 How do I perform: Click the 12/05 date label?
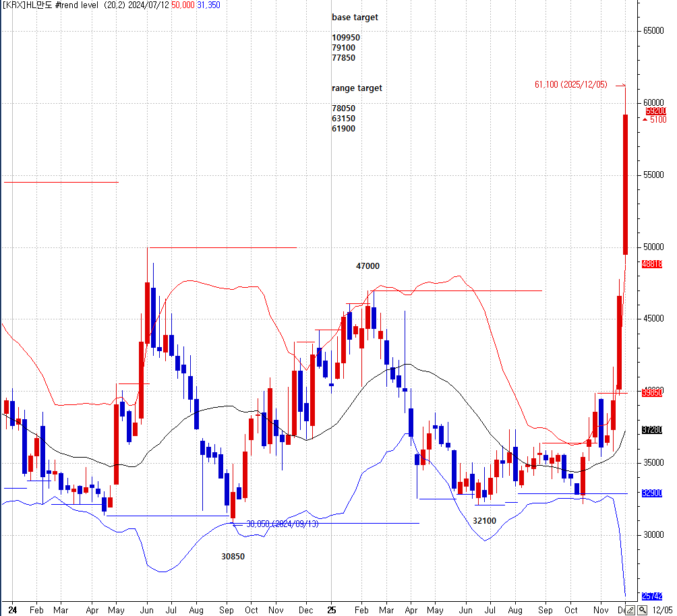point(662,610)
